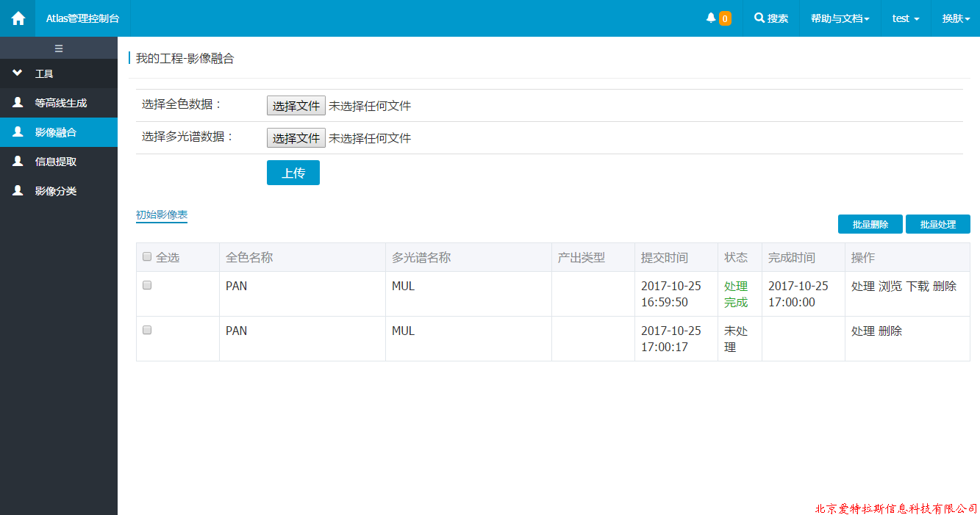Image resolution: width=980 pixels, height=515 pixels.
Task: Click the user icon beside 影像分类
Action: pos(18,191)
